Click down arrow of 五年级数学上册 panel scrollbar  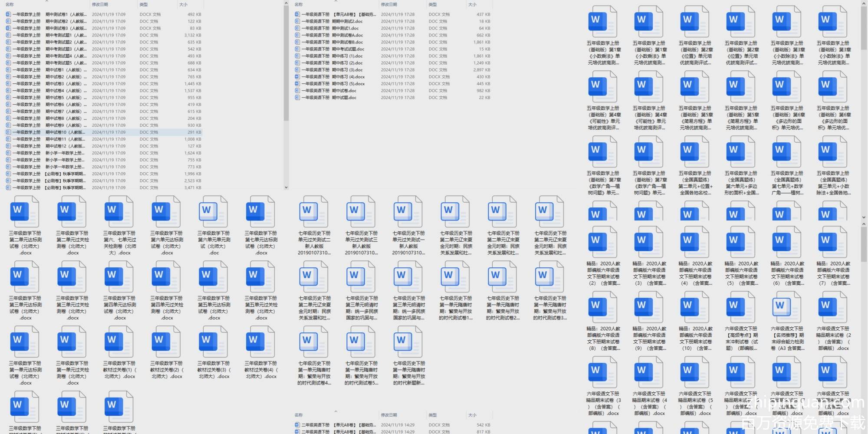coord(864,217)
